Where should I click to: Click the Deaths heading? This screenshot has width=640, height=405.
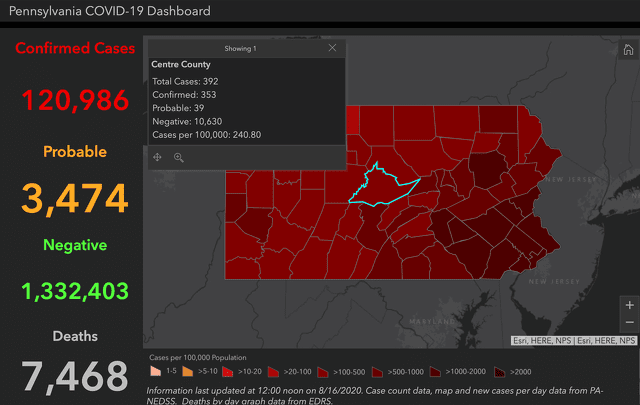[x=75, y=336]
